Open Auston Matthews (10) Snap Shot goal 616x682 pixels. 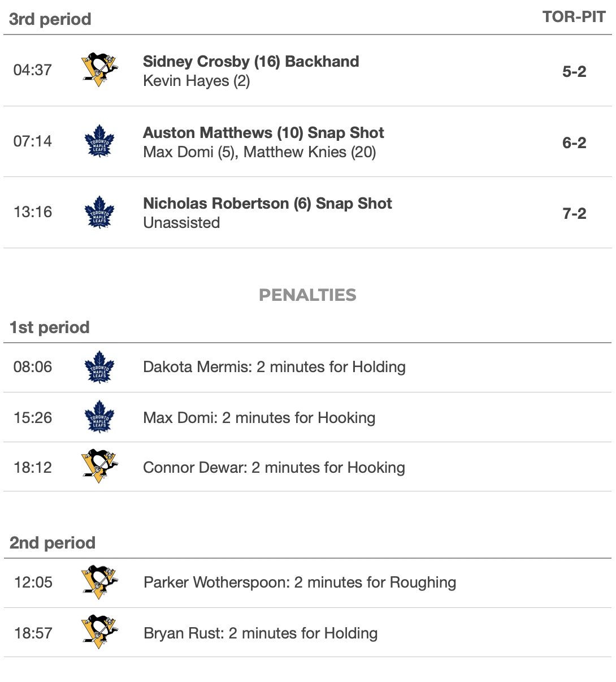coord(263,133)
